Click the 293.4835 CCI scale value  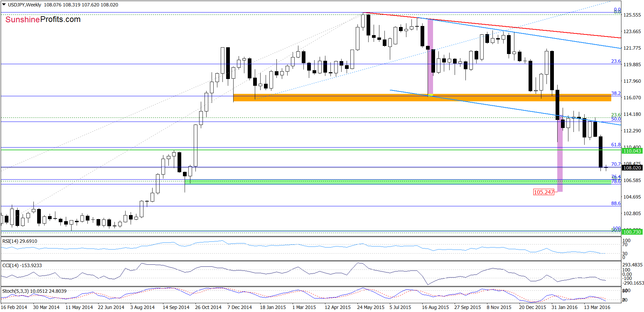pos(633,265)
